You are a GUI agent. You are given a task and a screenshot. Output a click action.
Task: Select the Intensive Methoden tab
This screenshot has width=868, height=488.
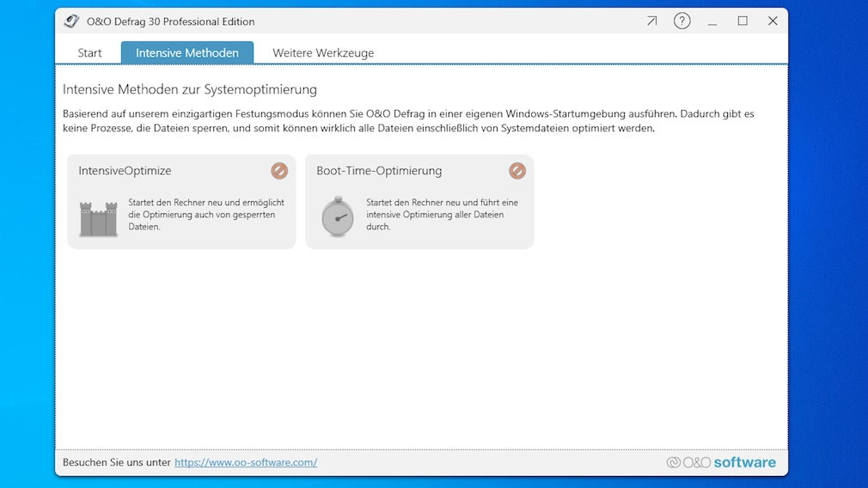187,52
